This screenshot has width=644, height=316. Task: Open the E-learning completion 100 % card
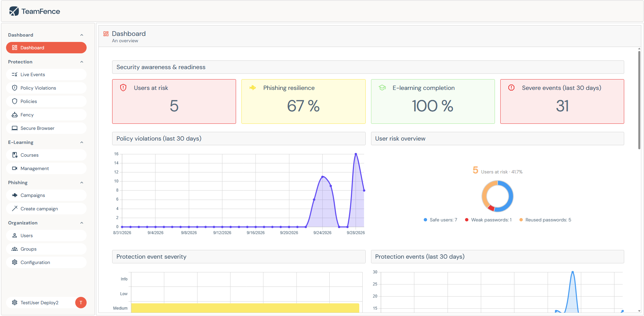[433, 101]
